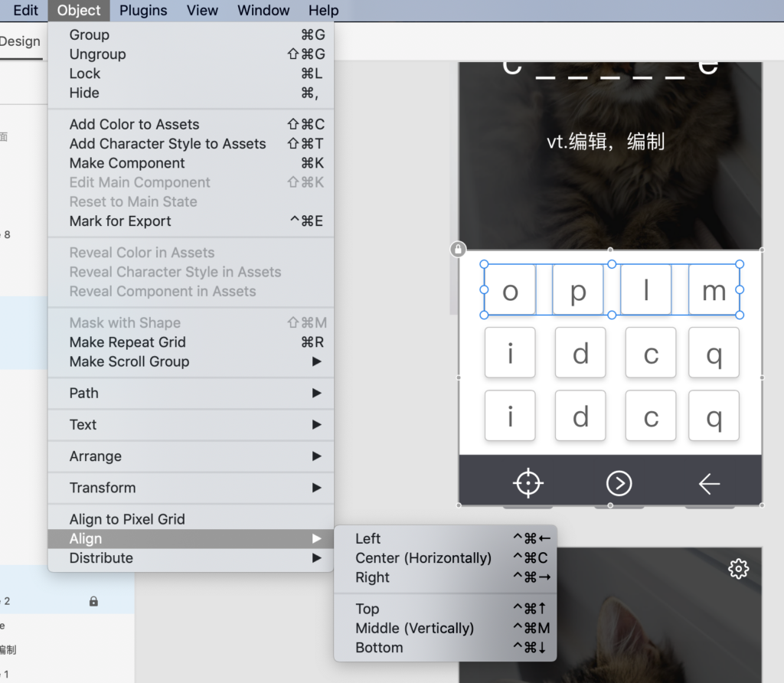
Task: Choose Make Repeat Grid
Action: [128, 342]
